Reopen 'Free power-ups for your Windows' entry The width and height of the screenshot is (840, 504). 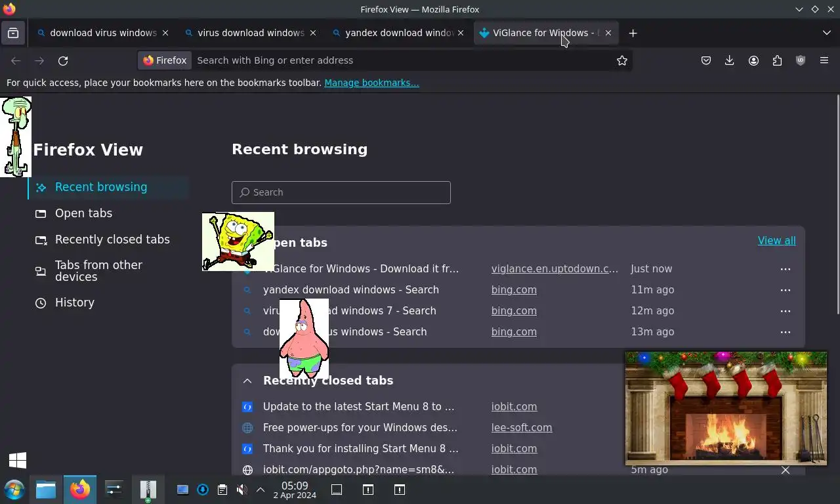(360, 428)
